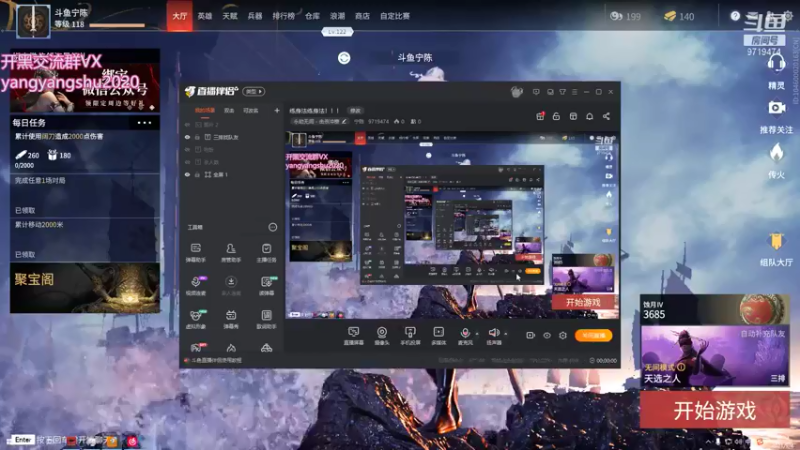Open 英雄 tab in game top menu

click(205, 16)
